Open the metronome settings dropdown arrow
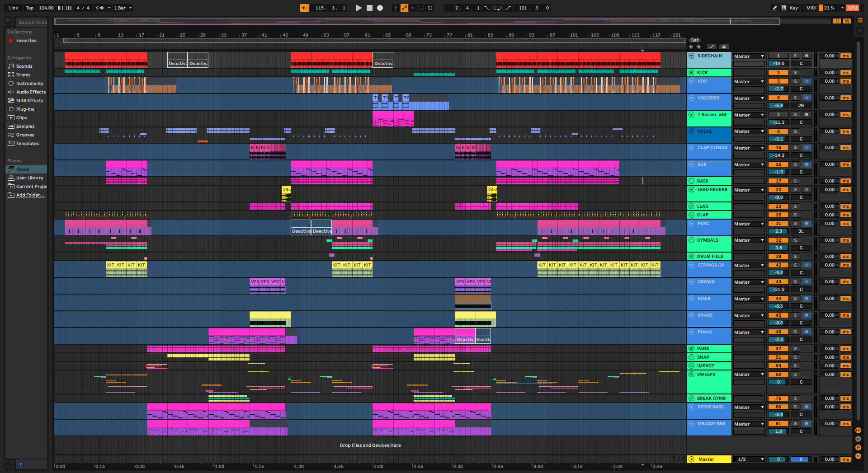The width and height of the screenshot is (868, 473). 109,8
